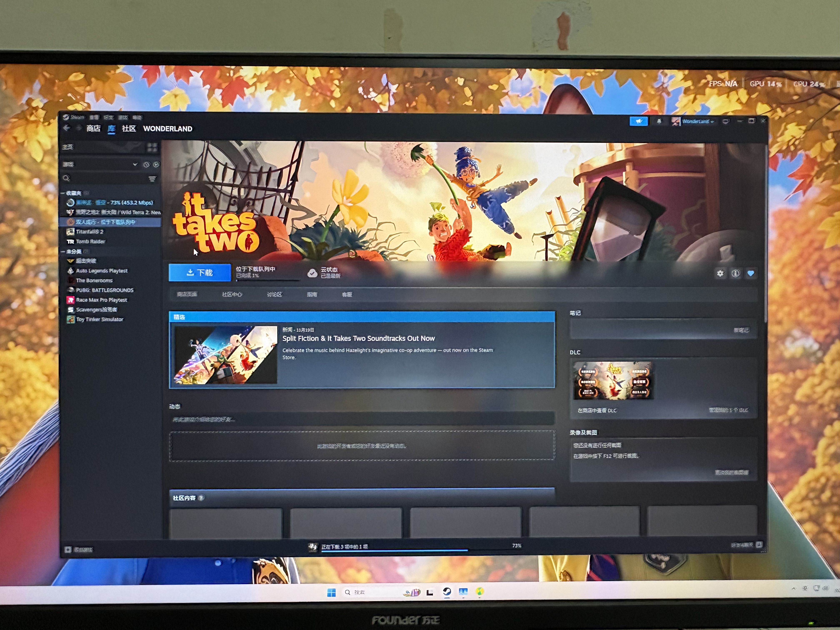This screenshot has width=840, height=630.
Task: Click the add game plus icon
Action: [x=68, y=550]
